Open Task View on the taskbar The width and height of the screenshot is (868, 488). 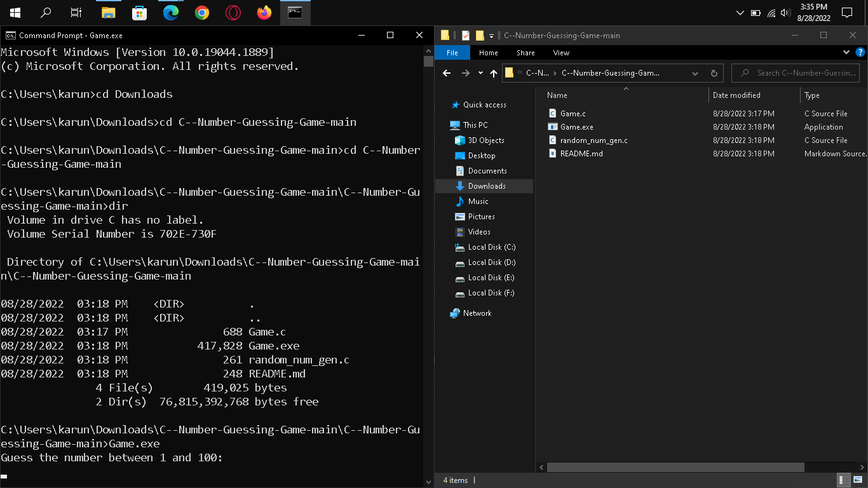click(76, 13)
